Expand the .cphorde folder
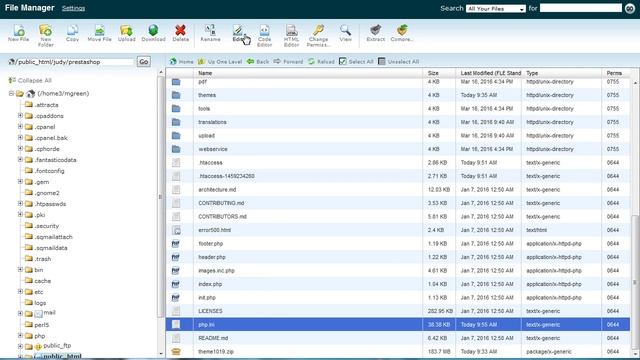The height and width of the screenshot is (360, 640). 20,149
